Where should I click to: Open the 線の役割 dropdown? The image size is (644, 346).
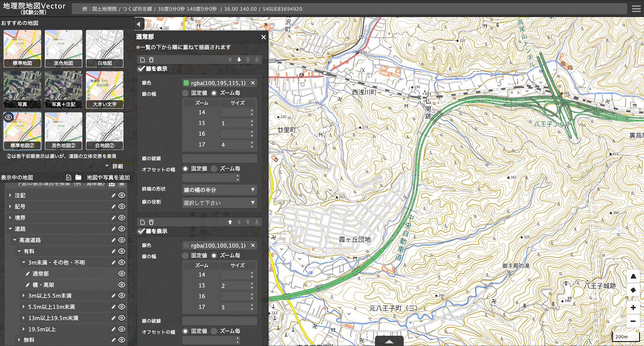[220, 203]
